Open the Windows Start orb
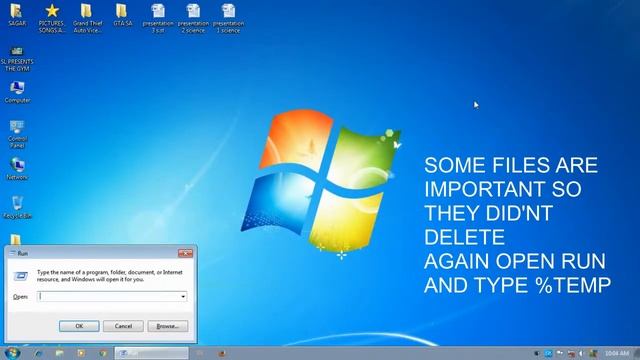This screenshot has width=640, height=360. (x=12, y=353)
